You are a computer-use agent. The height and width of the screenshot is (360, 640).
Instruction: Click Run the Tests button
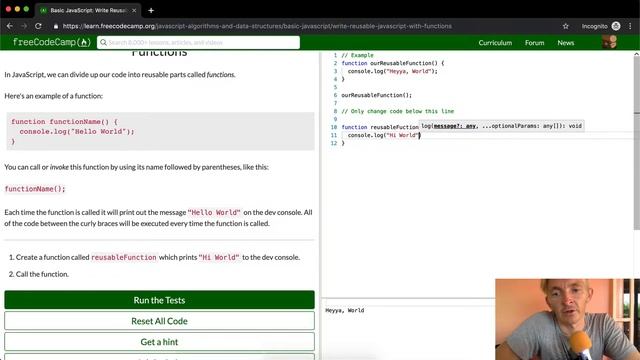[159, 300]
